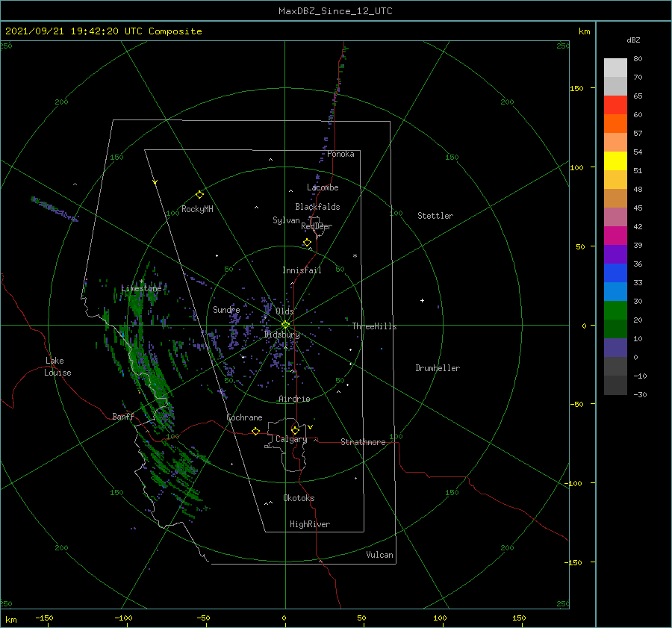Click the white asterisk marker north of ThreeHills
Screen dimensions: 672x628
[x=355, y=256]
